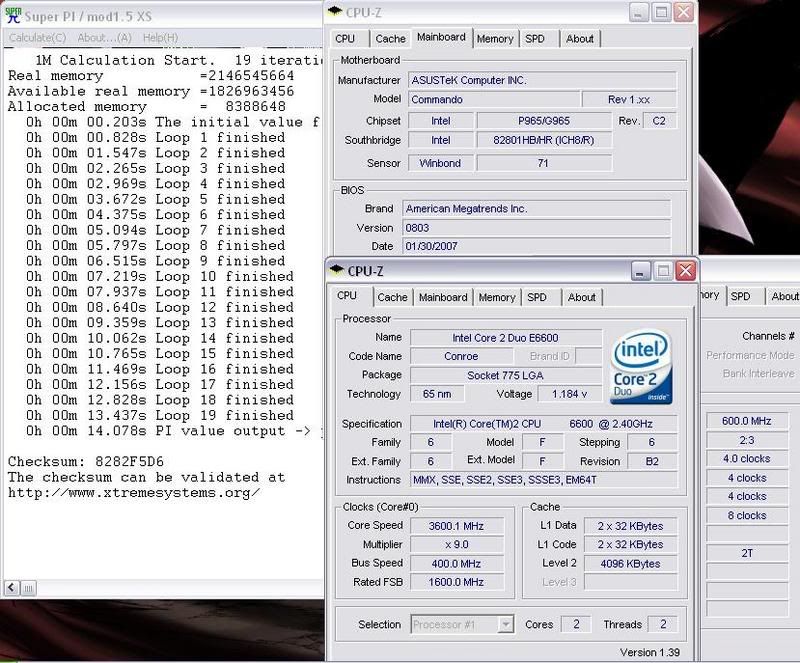Open the SPD tab in the front CPU-Z window
This screenshot has height=663, width=800.
[x=537, y=298]
